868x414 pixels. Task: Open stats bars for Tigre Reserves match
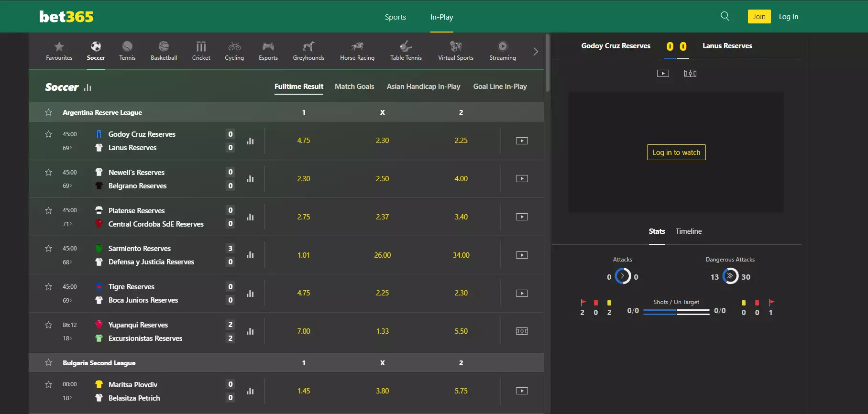click(x=250, y=294)
